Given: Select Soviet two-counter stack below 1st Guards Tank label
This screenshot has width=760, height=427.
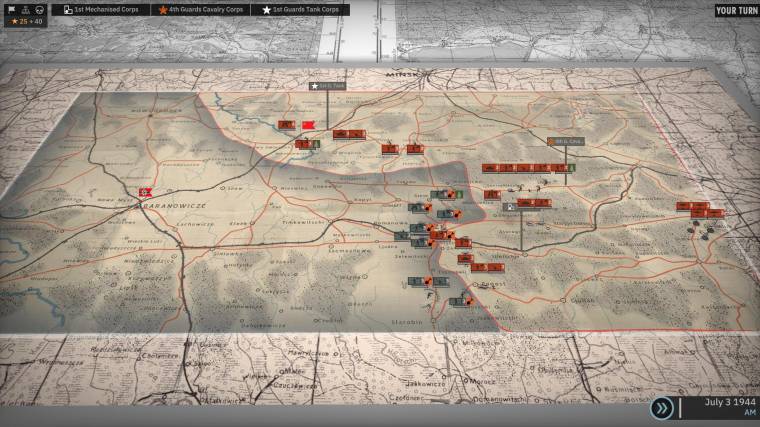Looking at the screenshot, I should click(x=349, y=134).
